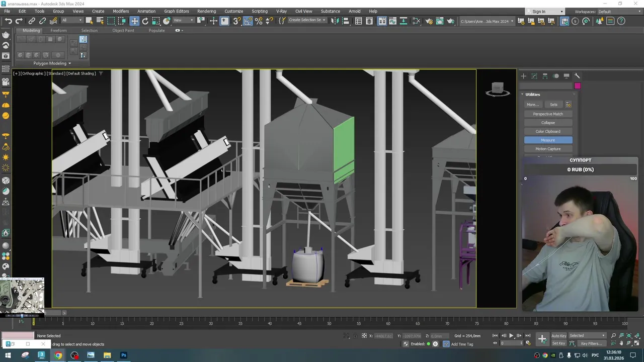Click the Undo arrow in the main toolbar
Viewport: 644px width, 362px height.
[8, 21]
